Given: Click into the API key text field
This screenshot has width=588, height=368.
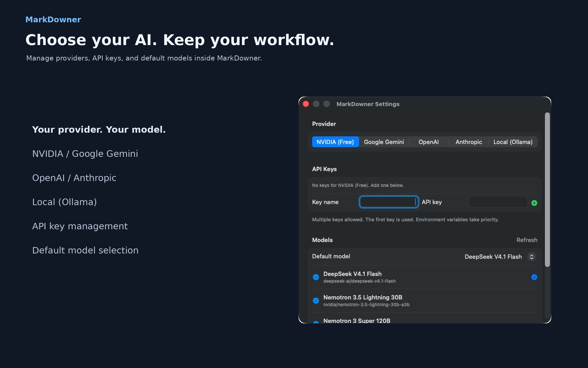Looking at the screenshot, I should [498, 202].
